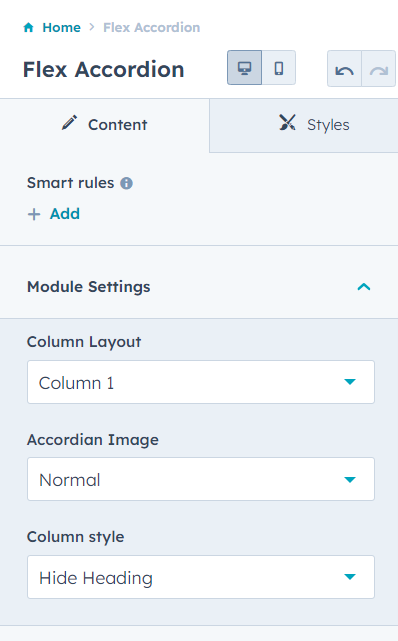Image resolution: width=398 pixels, height=641 pixels.
Task: Open the Column style dropdown
Action: coord(201,577)
